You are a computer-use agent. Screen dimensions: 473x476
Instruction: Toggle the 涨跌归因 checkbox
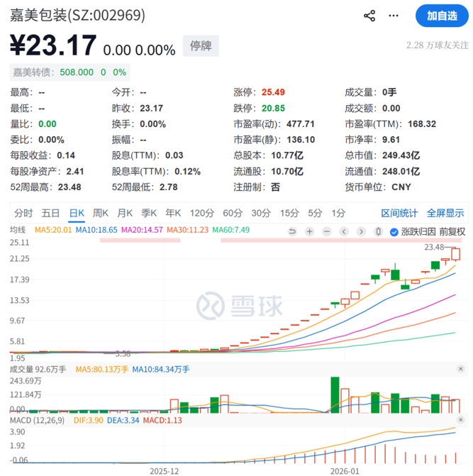(395, 231)
